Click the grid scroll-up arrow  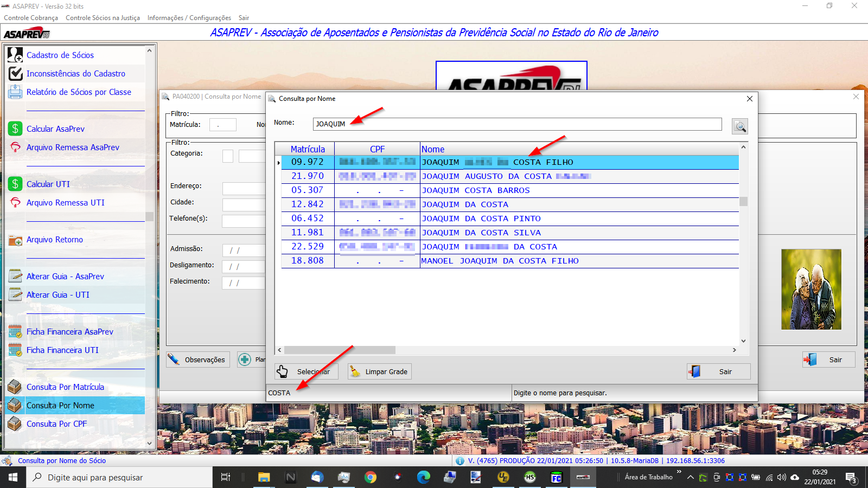click(743, 147)
